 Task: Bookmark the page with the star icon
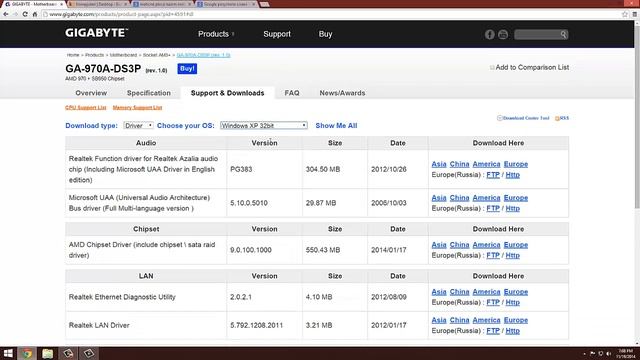(x=624, y=14)
